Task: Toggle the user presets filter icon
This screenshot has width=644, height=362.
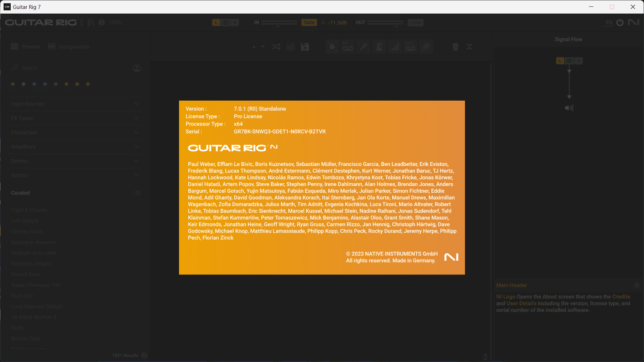Action: [x=137, y=68]
